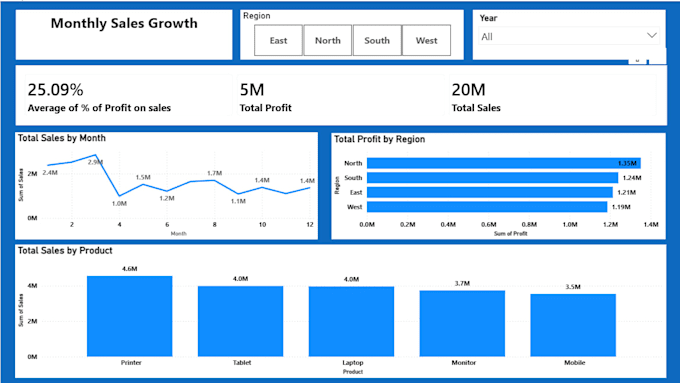Click the Monitor bar in sales chart
Viewport: 680px width, 383px height.
462,324
